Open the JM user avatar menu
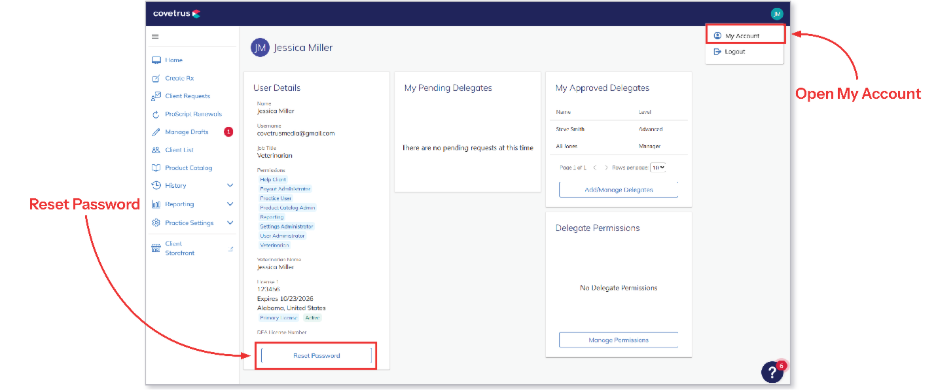 tap(777, 14)
